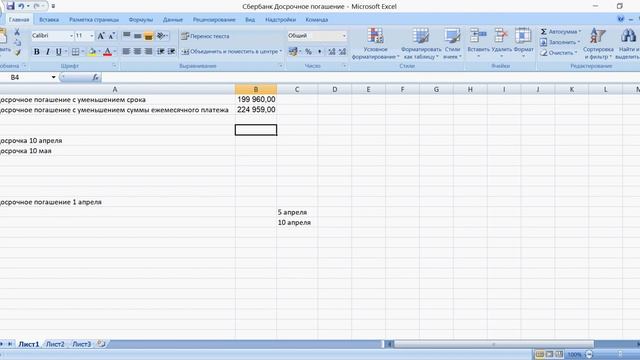This screenshot has width=640, height=360.
Task: Toggle Перенос текста (wrap text)
Action: click(x=205, y=36)
